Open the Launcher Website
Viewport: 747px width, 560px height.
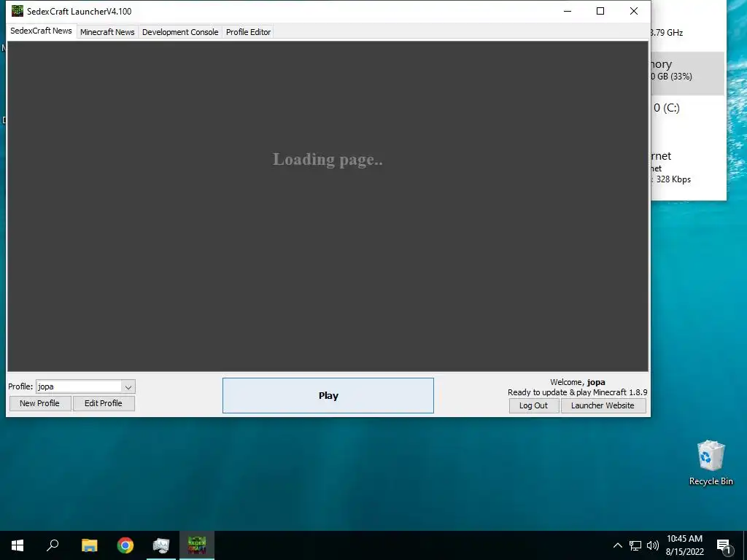tap(603, 405)
